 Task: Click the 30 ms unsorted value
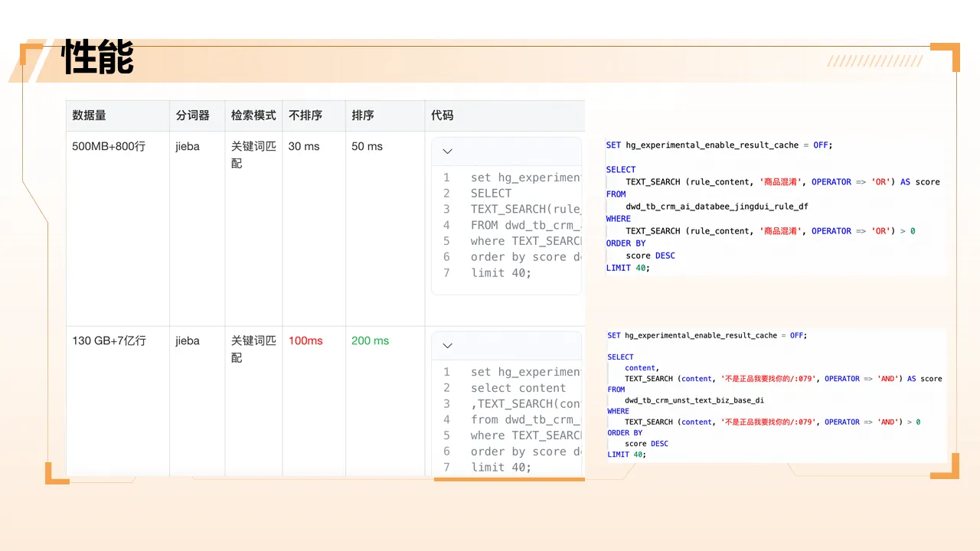click(x=304, y=146)
